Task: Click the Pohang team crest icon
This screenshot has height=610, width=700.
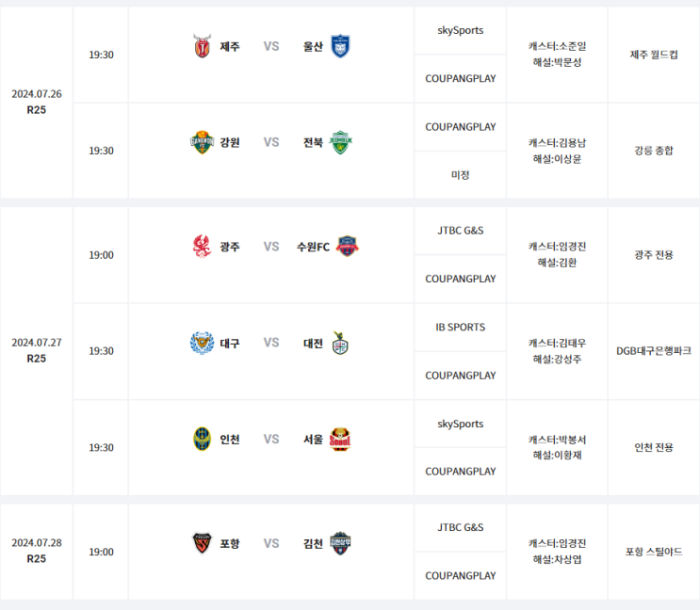Action: pos(202,543)
